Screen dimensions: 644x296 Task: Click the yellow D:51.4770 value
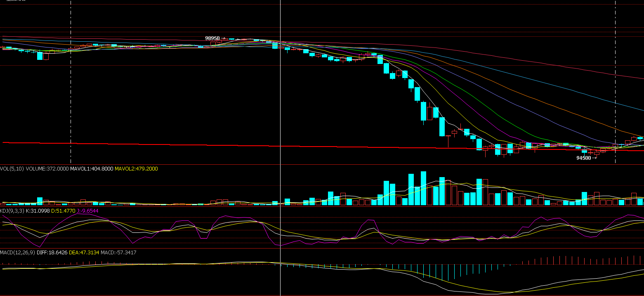point(63,211)
